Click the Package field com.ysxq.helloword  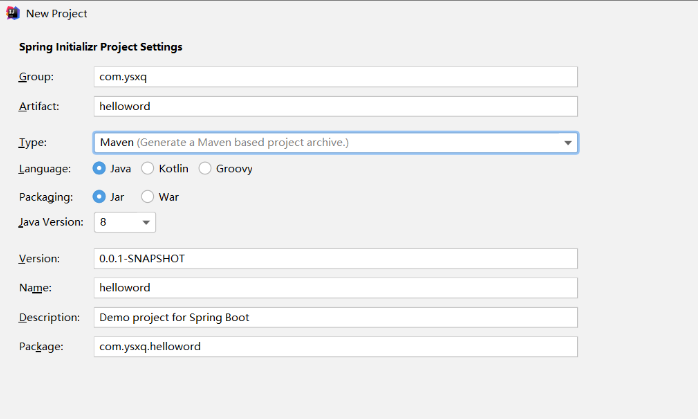tap(335, 347)
